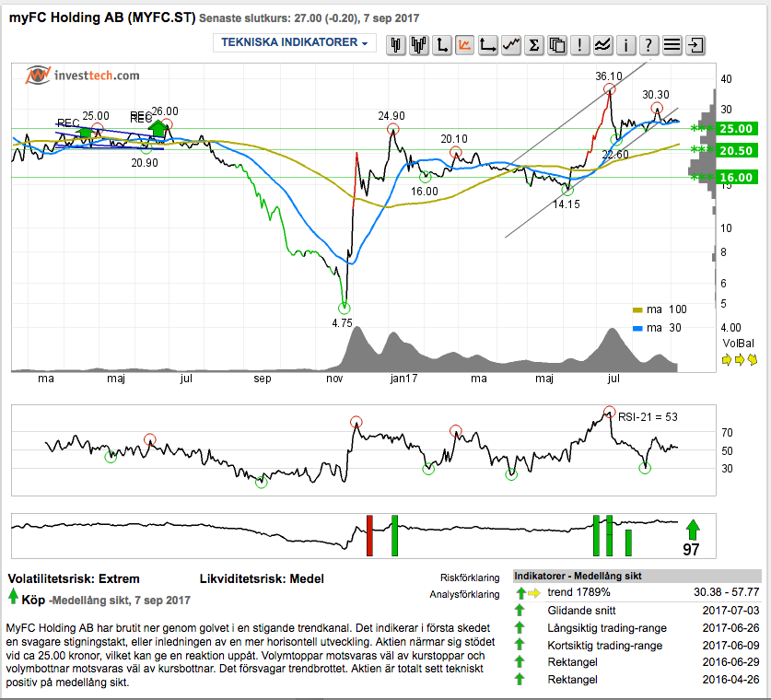Image resolution: width=771 pixels, height=700 pixels.
Task: Click the active orange line-chart icon
Action: tap(464, 45)
